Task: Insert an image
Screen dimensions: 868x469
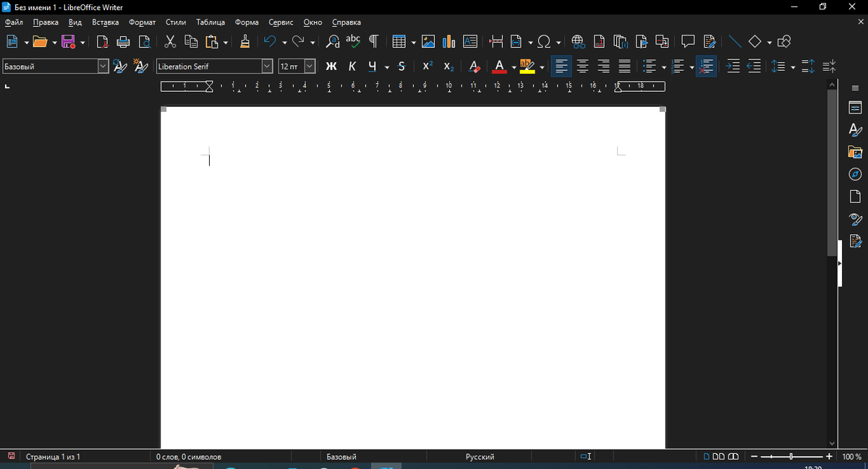Action: 428,42
